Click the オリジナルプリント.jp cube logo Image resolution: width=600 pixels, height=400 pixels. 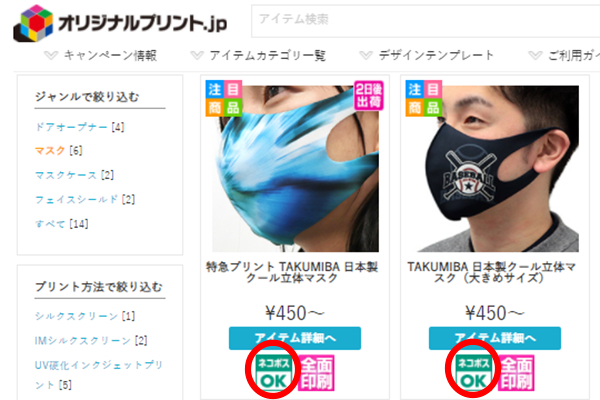(33, 23)
